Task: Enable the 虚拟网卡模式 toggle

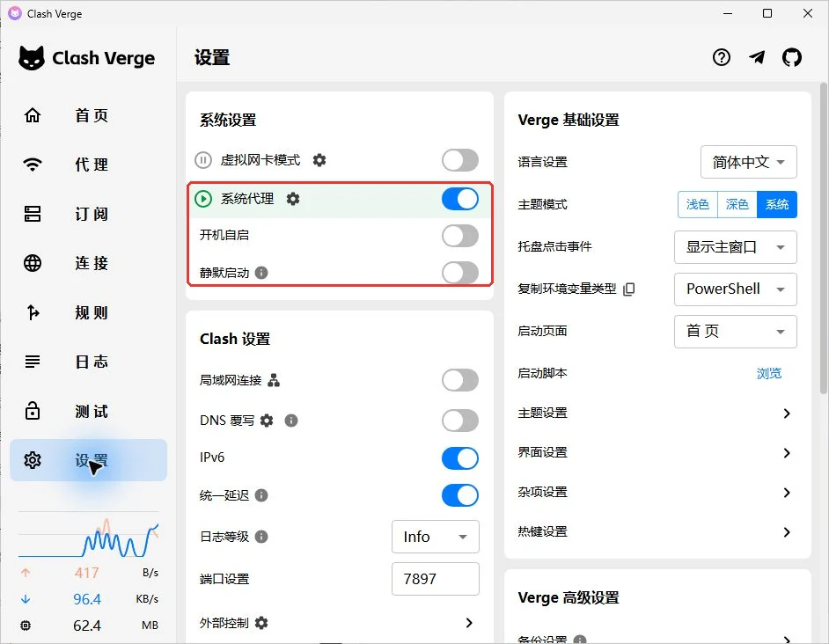Action: (460, 159)
